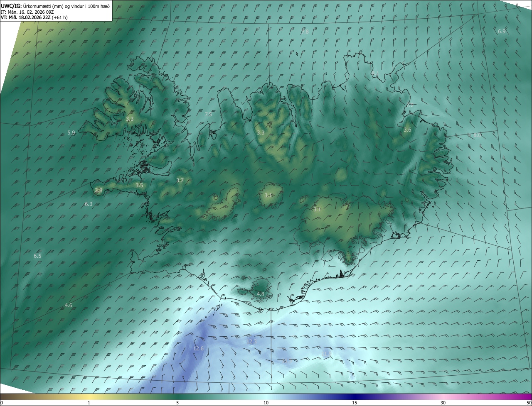Click the 3.1 value on Vatnajökull glacier
Viewport: 532px width, 406px height.
coord(317,210)
